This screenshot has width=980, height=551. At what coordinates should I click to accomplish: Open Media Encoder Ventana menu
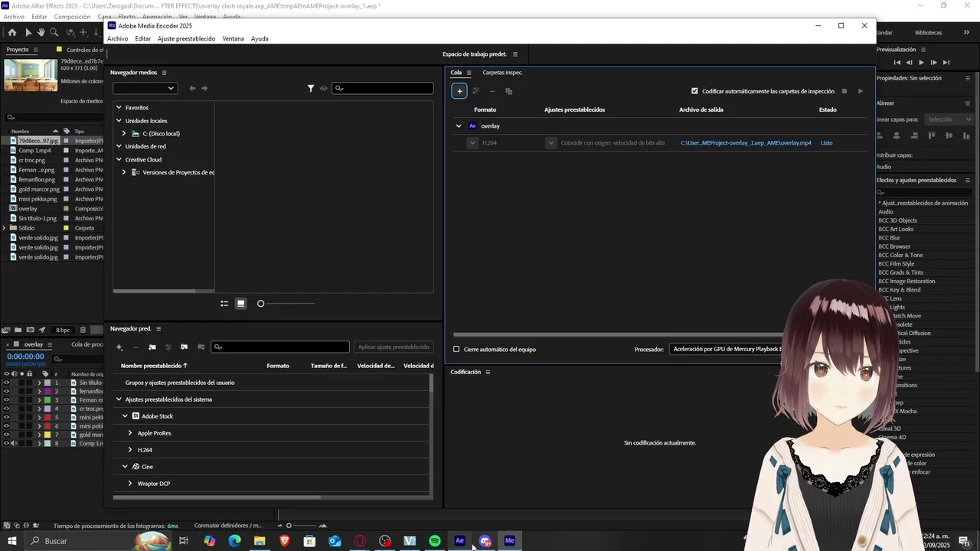233,38
